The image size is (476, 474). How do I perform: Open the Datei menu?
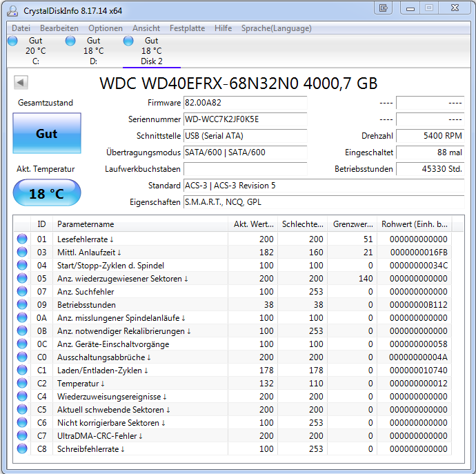coord(21,28)
